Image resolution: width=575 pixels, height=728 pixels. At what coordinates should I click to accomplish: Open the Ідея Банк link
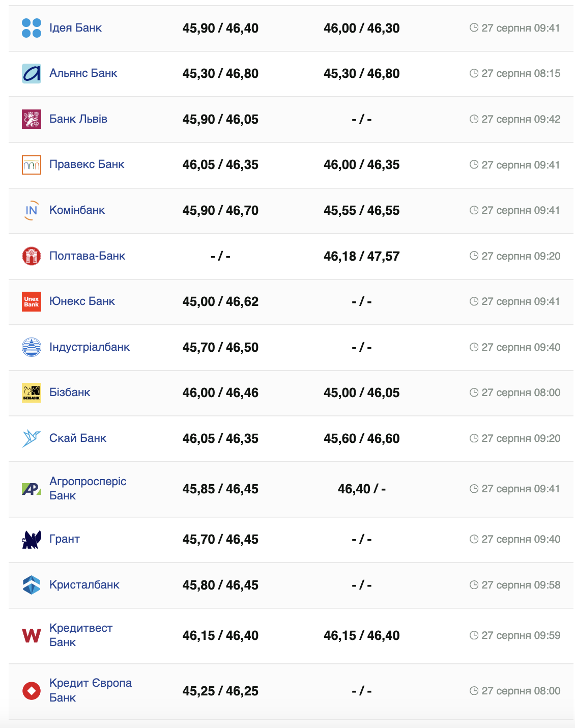tap(75, 28)
